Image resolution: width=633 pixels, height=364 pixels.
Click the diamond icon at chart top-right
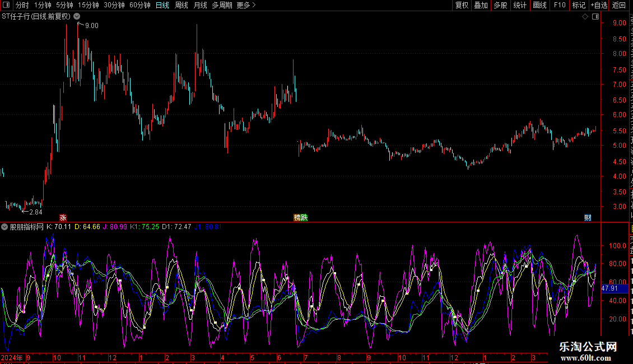click(585, 17)
